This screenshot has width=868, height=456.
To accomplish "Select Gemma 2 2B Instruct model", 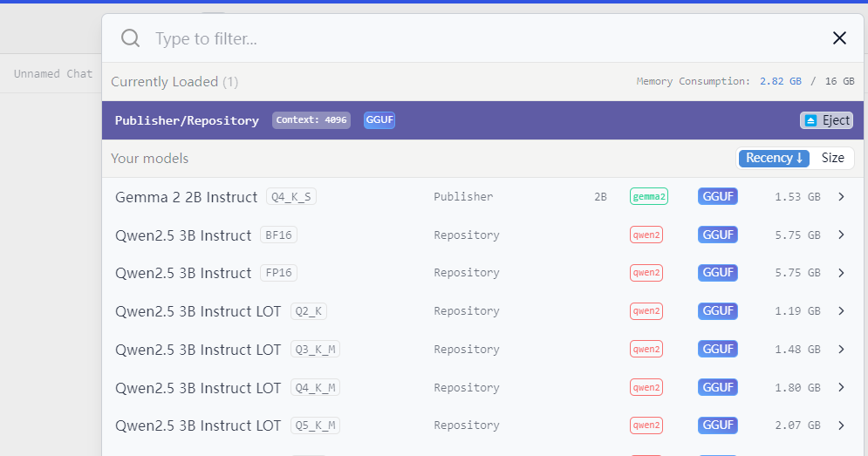I will click(x=186, y=197).
